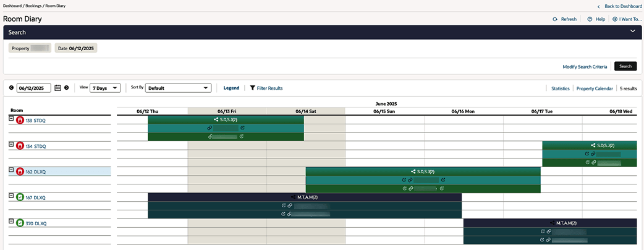
Task: Click the Refresh icon
Action: tap(555, 19)
